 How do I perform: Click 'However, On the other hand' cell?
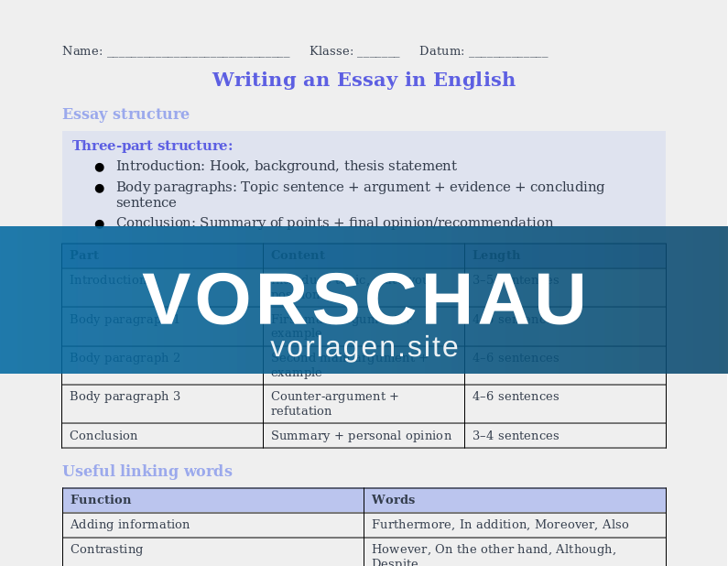click(515, 552)
